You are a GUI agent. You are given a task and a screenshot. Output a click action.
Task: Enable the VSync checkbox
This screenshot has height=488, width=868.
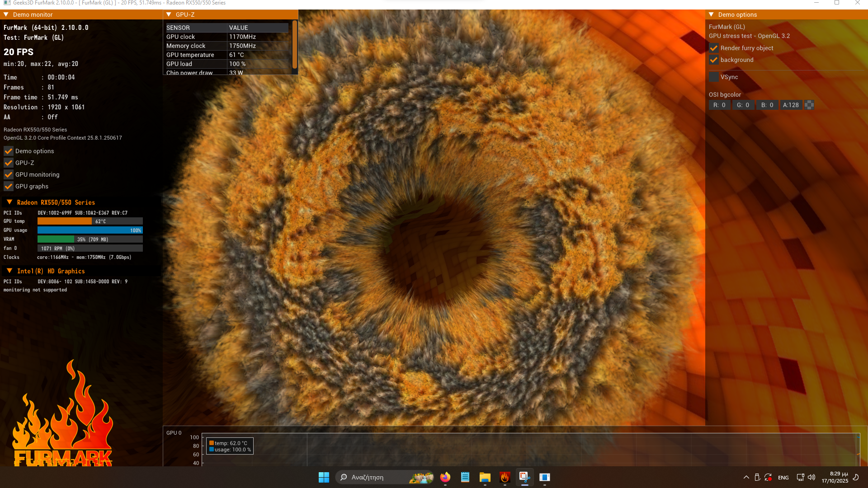point(714,77)
